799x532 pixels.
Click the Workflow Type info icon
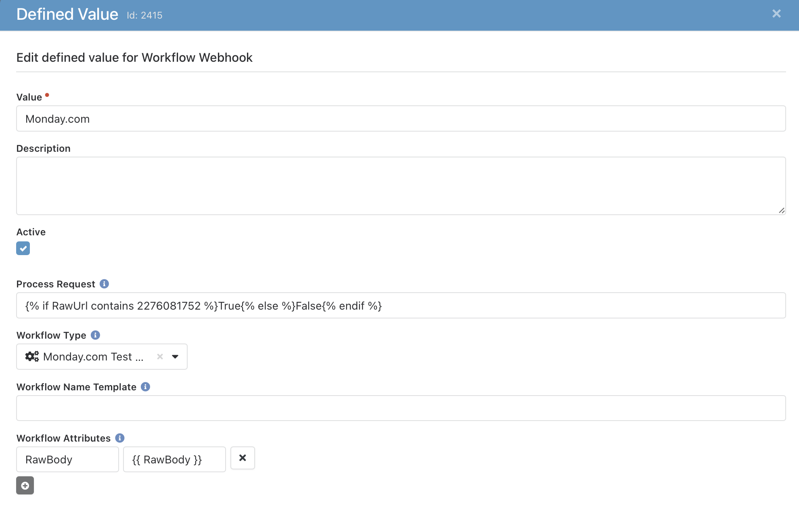coord(95,335)
